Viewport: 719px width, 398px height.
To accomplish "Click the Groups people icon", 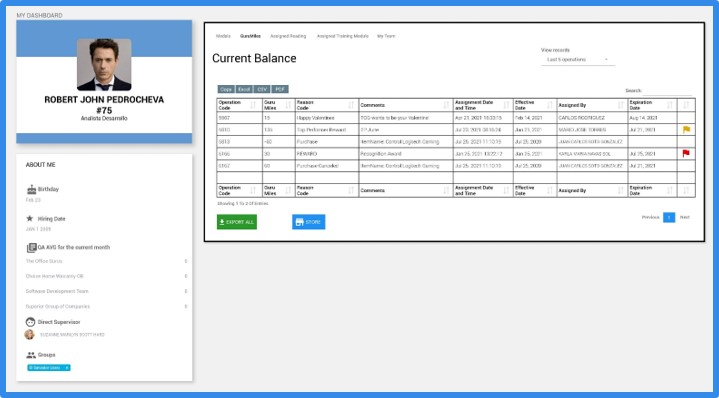I will tap(31, 355).
